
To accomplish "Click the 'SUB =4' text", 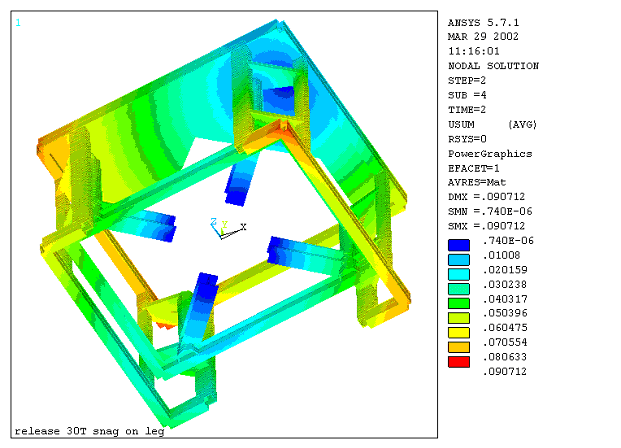I will click(x=467, y=95).
